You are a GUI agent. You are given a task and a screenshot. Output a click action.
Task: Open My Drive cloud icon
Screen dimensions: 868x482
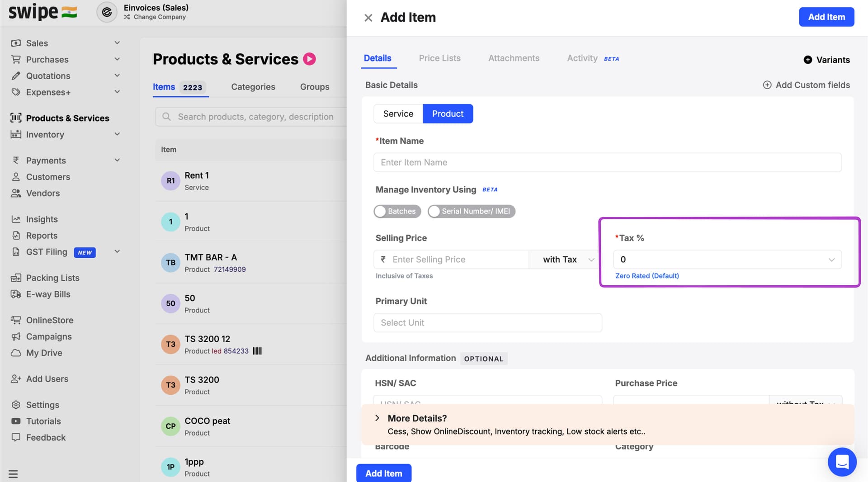pyautogui.click(x=16, y=353)
